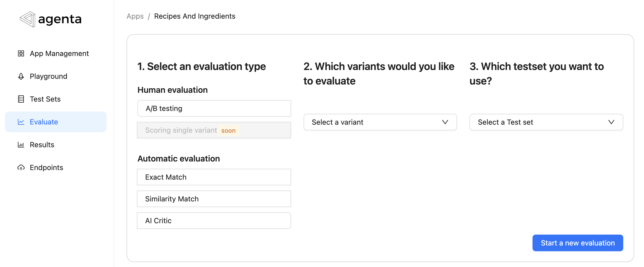
Task: Click the App Management grid icon
Action: pos(21,53)
